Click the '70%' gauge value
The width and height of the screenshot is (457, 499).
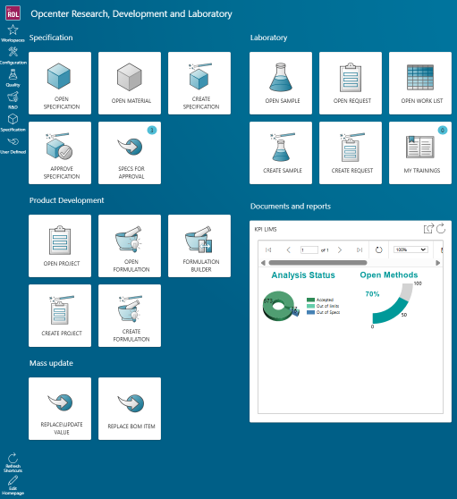coord(372,294)
